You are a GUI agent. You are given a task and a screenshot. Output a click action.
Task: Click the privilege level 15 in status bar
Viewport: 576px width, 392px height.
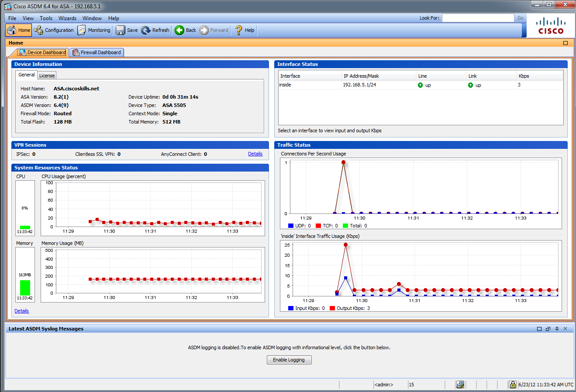(411, 385)
